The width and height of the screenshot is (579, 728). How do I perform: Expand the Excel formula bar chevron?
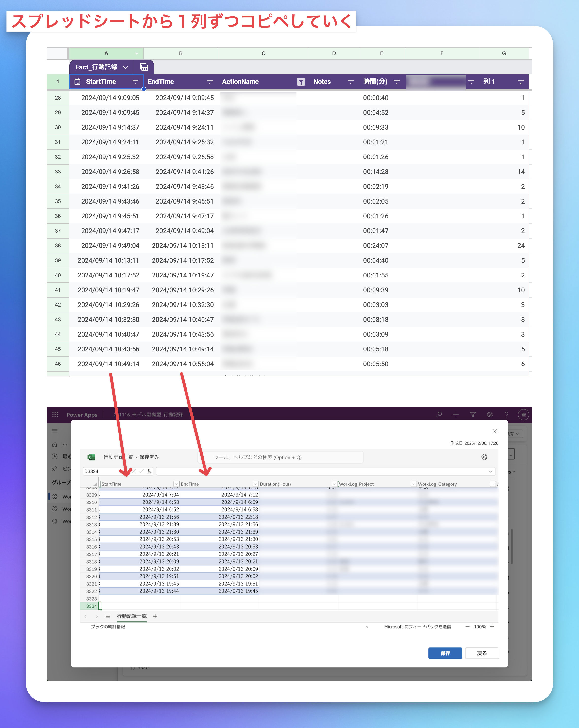pos(490,471)
